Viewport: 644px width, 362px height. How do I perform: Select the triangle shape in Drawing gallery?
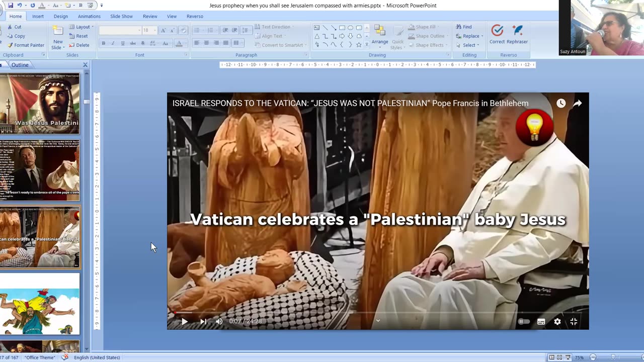317,36
